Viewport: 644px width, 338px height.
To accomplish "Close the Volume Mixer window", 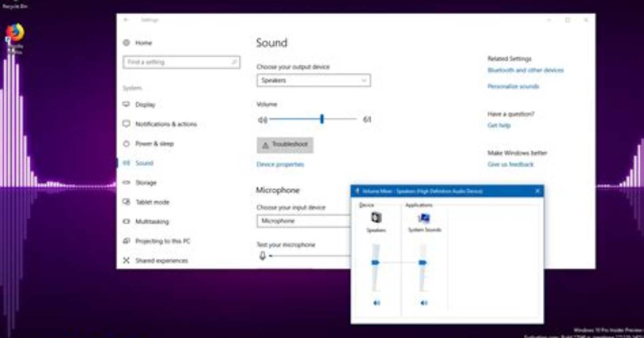I will point(537,191).
